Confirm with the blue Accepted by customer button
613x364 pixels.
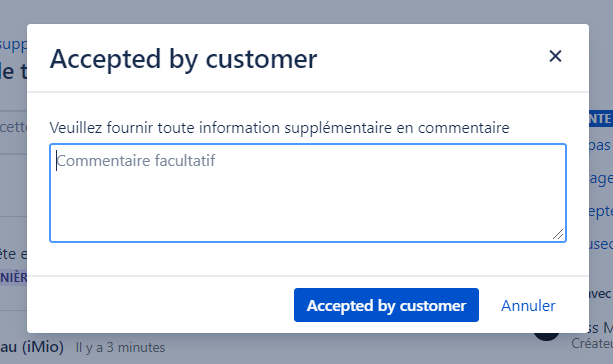click(x=386, y=305)
